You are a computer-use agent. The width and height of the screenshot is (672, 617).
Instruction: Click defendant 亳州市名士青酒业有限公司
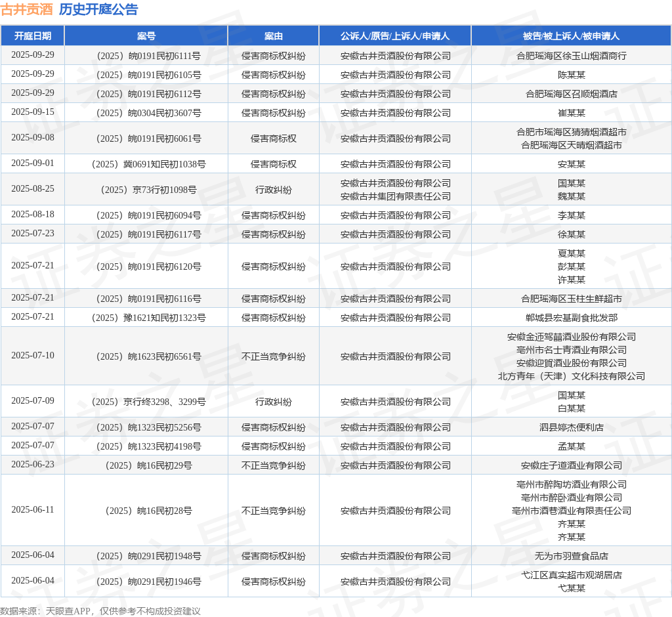tap(572, 350)
